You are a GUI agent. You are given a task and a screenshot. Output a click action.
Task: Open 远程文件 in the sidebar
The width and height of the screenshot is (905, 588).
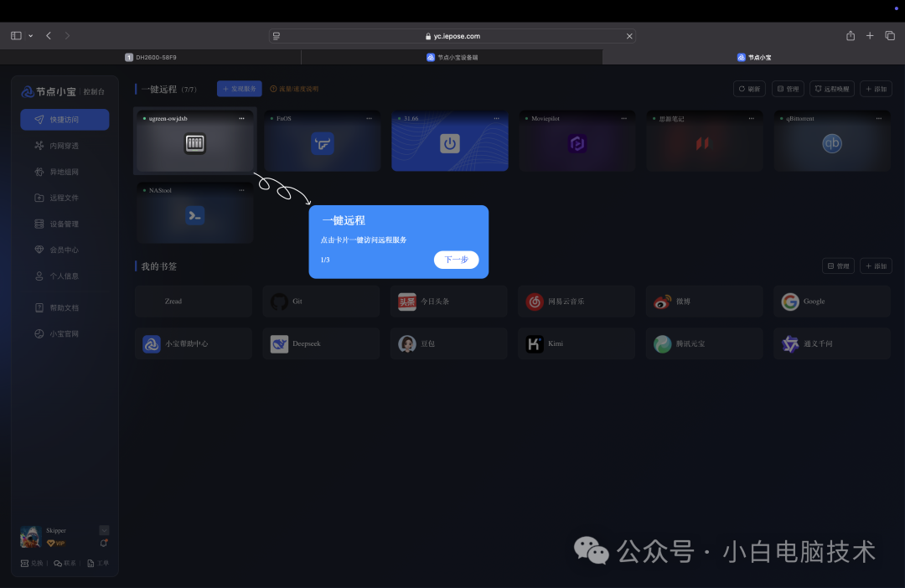point(65,198)
